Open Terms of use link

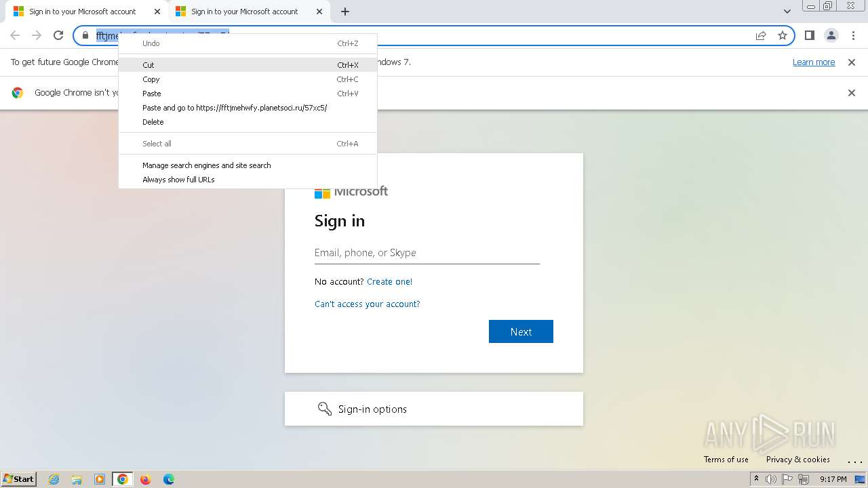[x=726, y=459]
